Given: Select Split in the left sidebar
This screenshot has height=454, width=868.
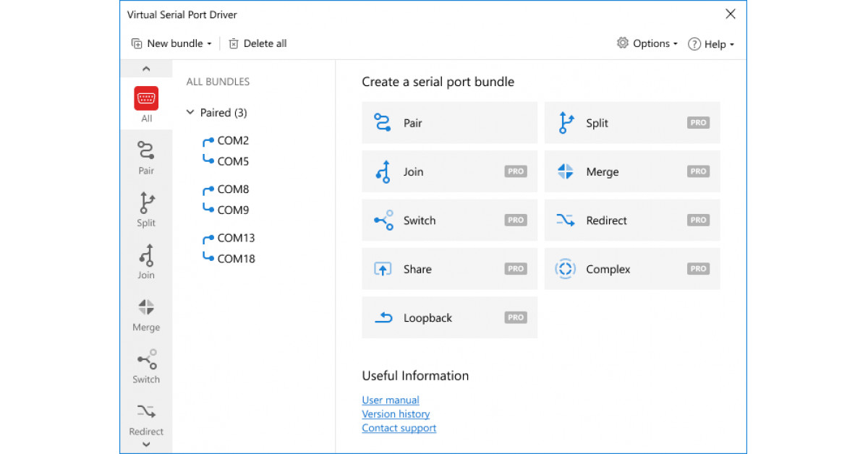Looking at the screenshot, I should 146,210.
